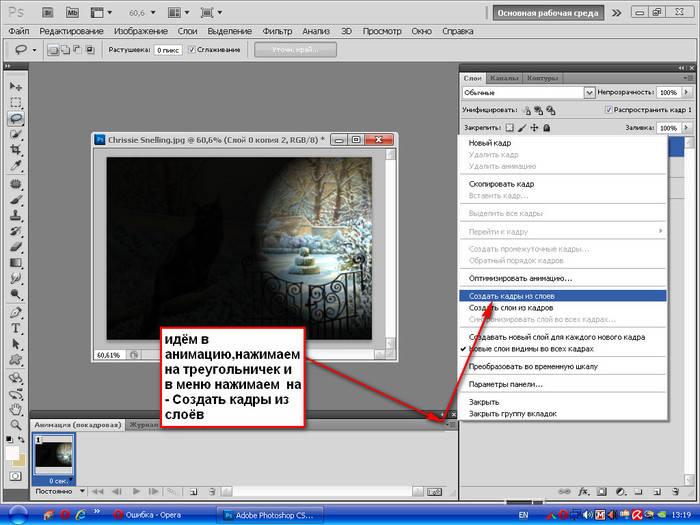Select the History Brush tool
Image resolution: width=700 pixels, height=525 pixels.
16,231
